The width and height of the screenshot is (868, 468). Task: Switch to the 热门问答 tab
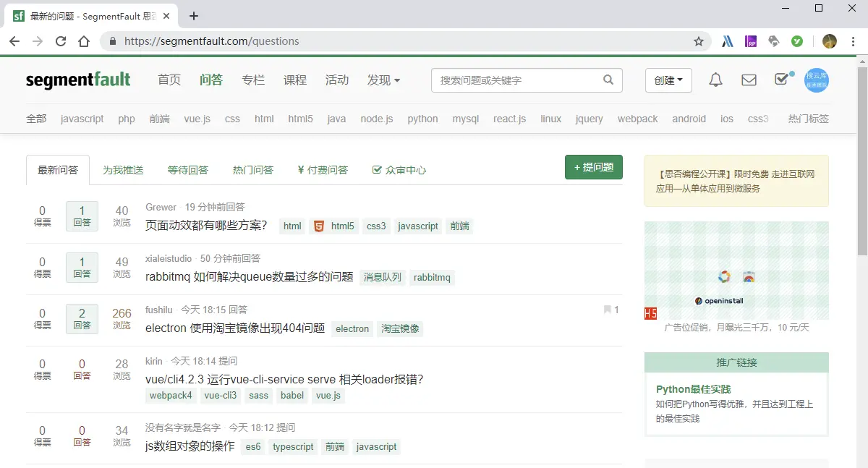(x=253, y=170)
